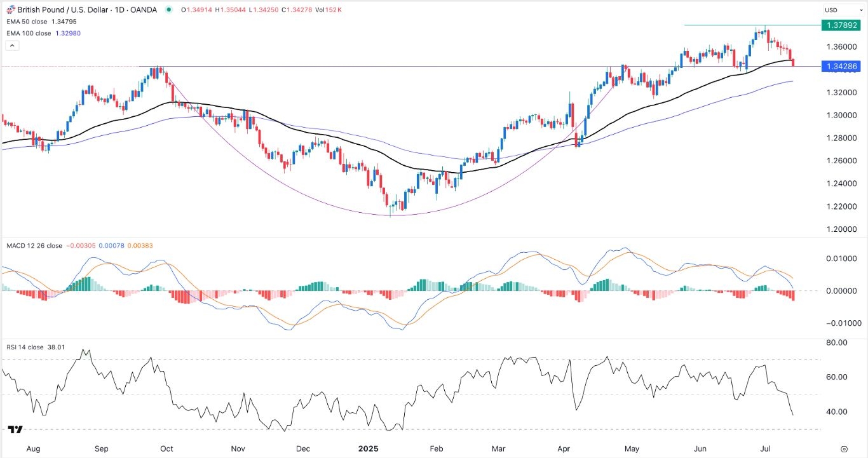Image resolution: width=868 pixels, height=458 pixels.
Task: Open the 1D timeframe selector
Action: pos(118,10)
